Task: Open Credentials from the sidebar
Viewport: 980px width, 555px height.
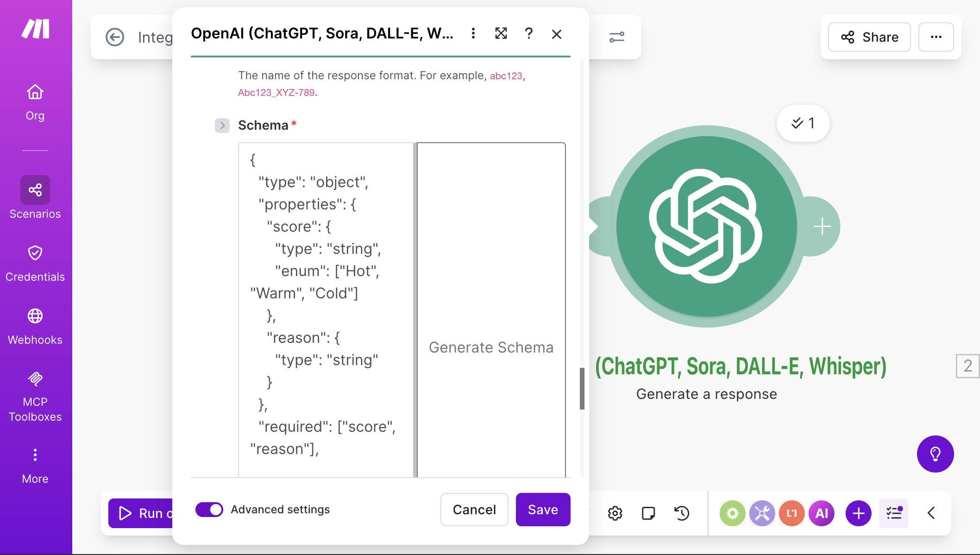Action: 35,261
